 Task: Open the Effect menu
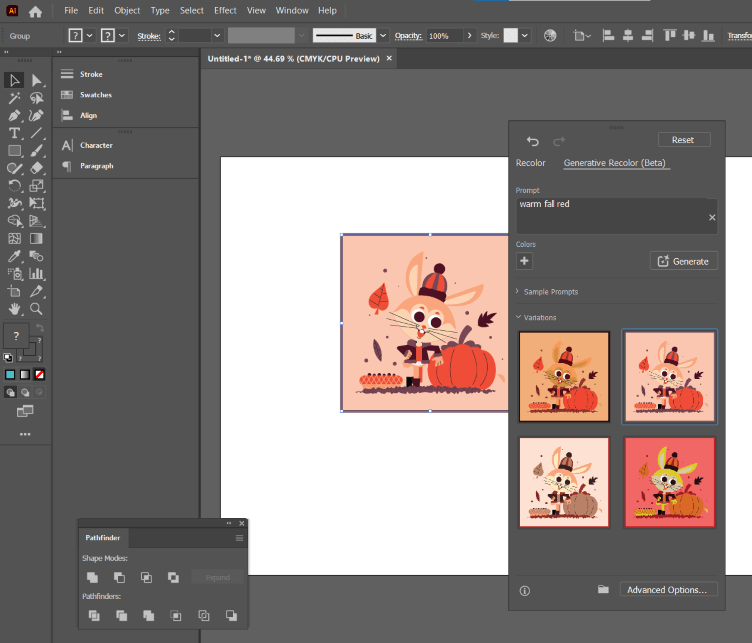pos(225,10)
